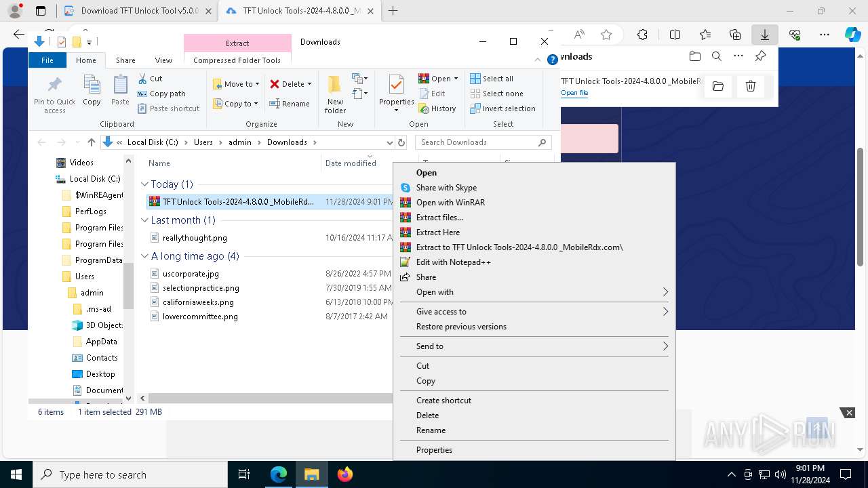Image resolution: width=868 pixels, height=488 pixels.
Task: Open Task View on the taskbar
Action: click(x=244, y=474)
